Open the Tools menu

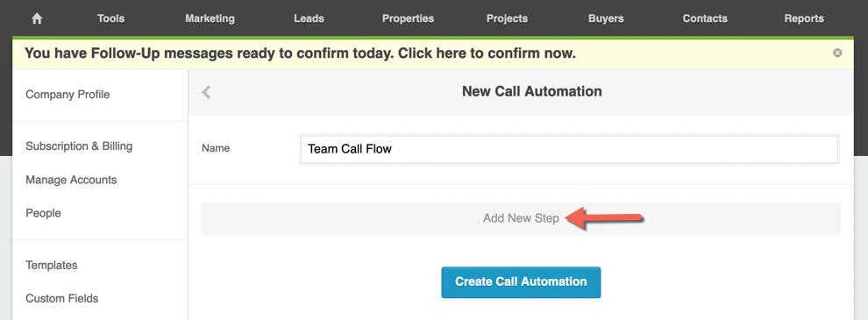pyautogui.click(x=110, y=18)
